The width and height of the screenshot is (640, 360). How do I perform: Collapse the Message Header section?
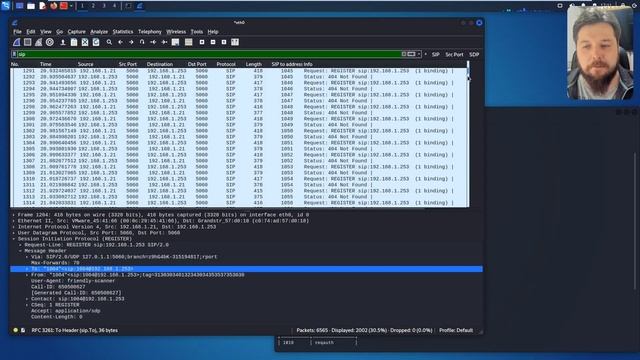click(x=21, y=251)
